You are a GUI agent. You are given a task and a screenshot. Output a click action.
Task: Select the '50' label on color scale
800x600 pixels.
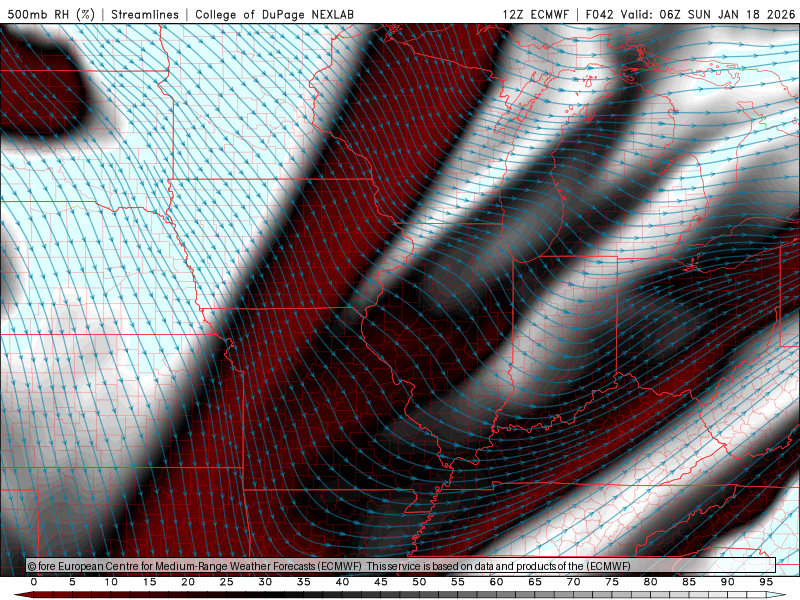(419, 582)
